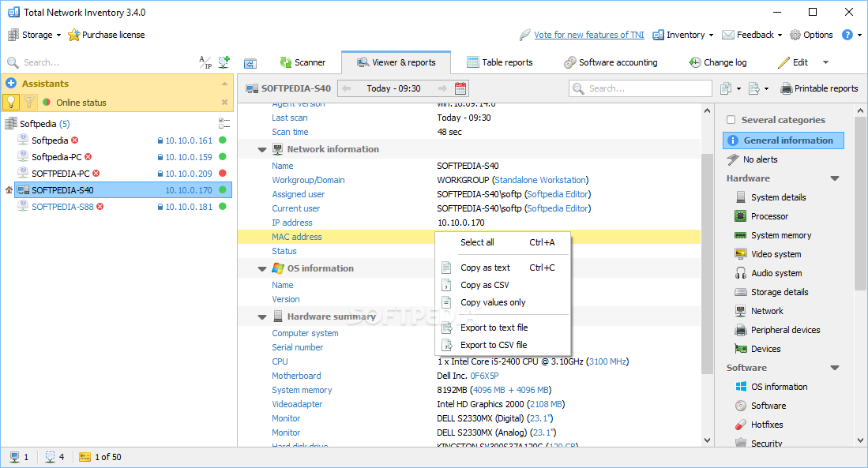Switch to the Viewer & reports tab

point(396,62)
